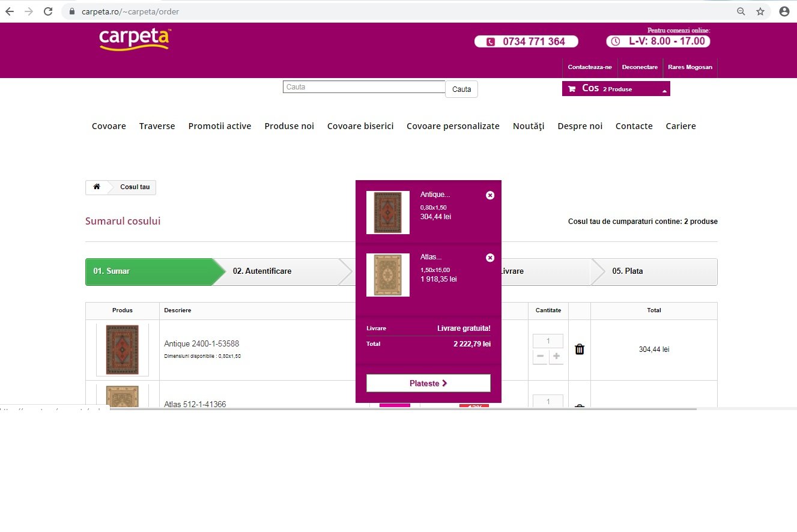Open the browser profile avatar icon
The height and width of the screenshot is (532, 797).
(x=784, y=11)
